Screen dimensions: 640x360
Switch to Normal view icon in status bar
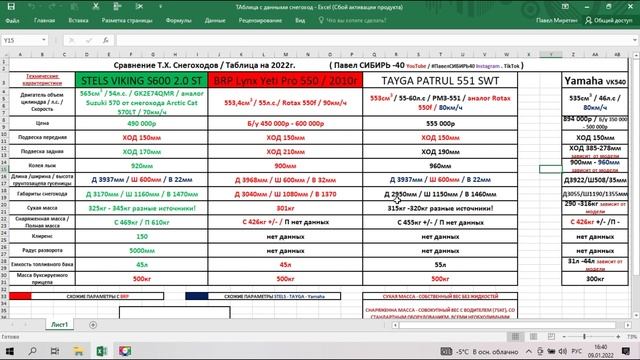[516, 336]
